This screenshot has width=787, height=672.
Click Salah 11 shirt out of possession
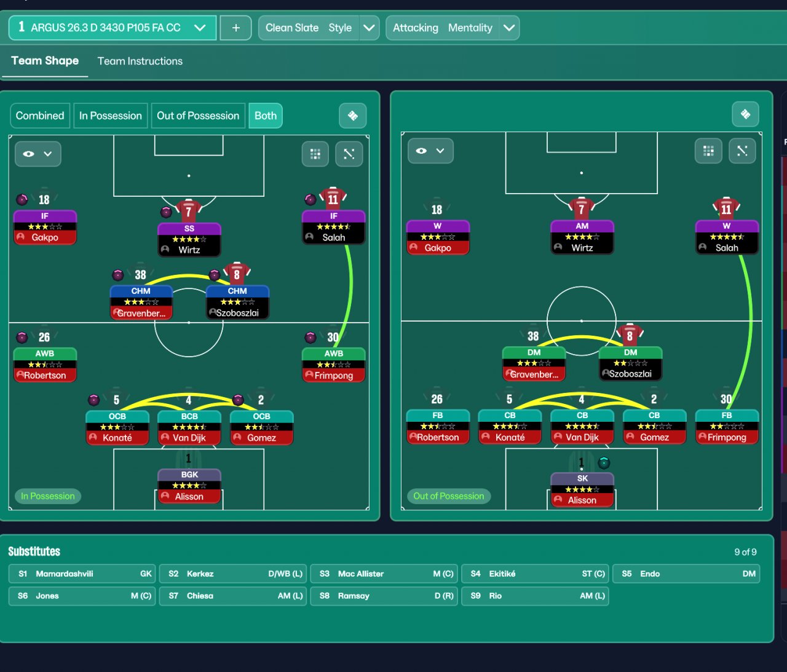pos(726,209)
